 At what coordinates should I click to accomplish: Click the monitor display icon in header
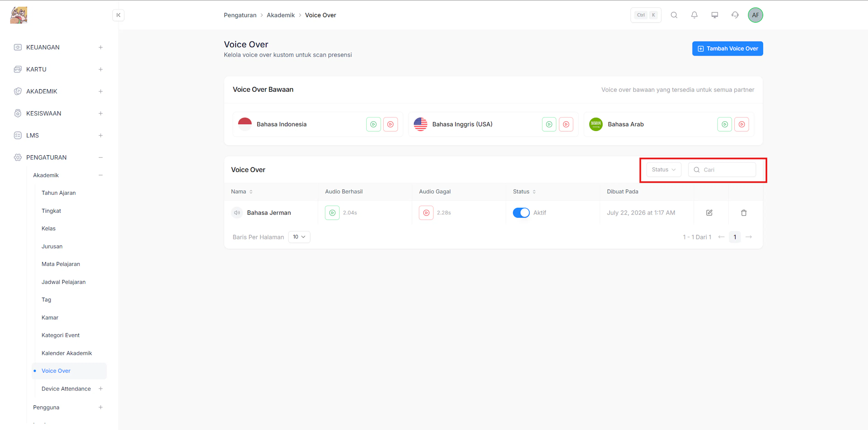[x=714, y=15]
